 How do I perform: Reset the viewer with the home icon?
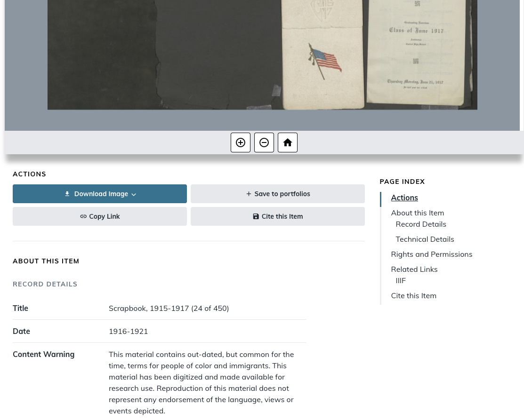[x=287, y=143]
